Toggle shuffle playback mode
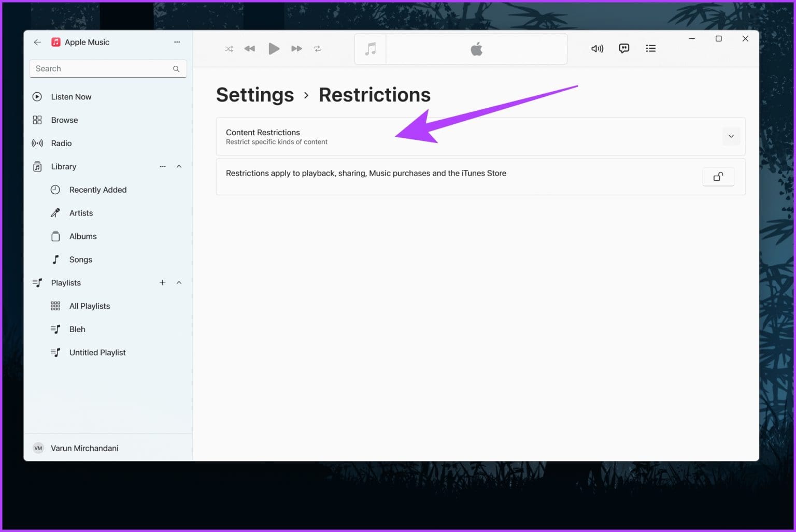 click(x=229, y=48)
